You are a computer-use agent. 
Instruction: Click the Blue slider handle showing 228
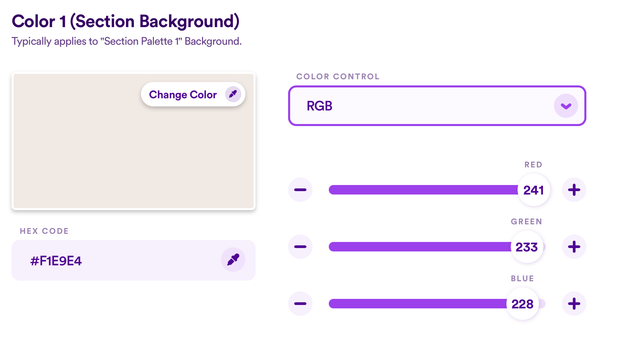(x=523, y=304)
